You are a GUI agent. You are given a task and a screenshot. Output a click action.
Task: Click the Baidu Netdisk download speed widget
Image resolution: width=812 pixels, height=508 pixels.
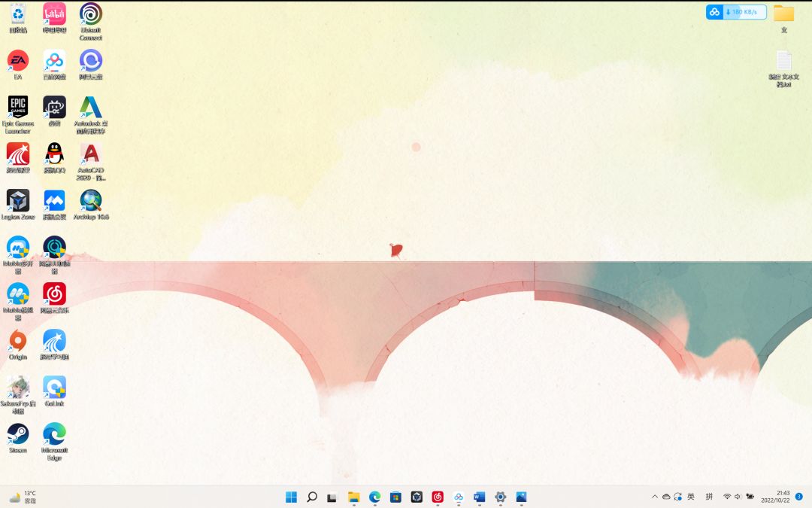pyautogui.click(x=736, y=12)
